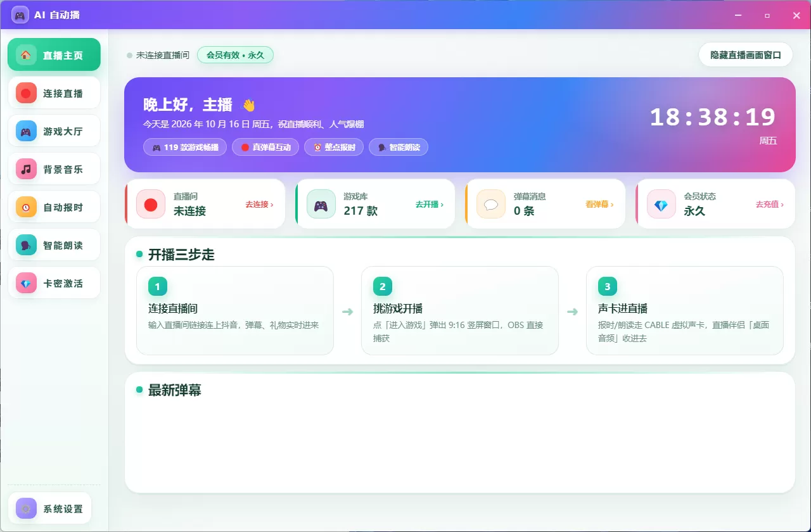Image resolution: width=811 pixels, height=532 pixels.
Task: Open the 卡密激活 sidebar entry
Action: [x=54, y=283]
